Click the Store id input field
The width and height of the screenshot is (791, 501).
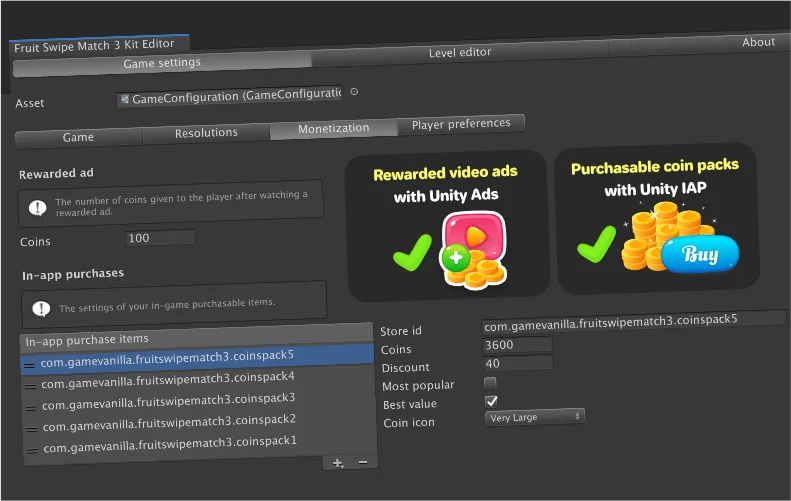634,322
